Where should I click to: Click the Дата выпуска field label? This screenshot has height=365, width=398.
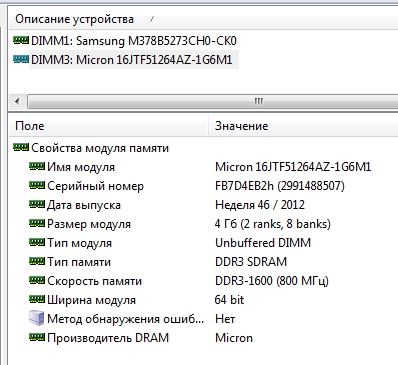(x=84, y=205)
